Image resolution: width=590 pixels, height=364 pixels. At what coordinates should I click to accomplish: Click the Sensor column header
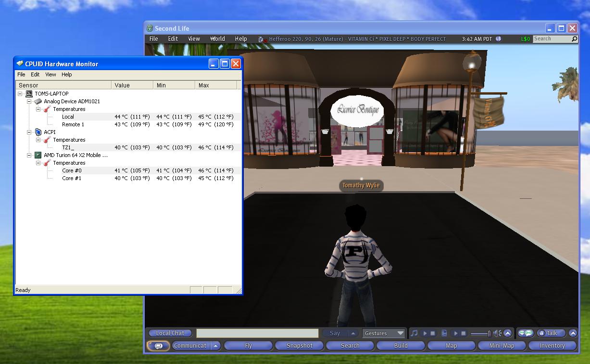tap(63, 85)
